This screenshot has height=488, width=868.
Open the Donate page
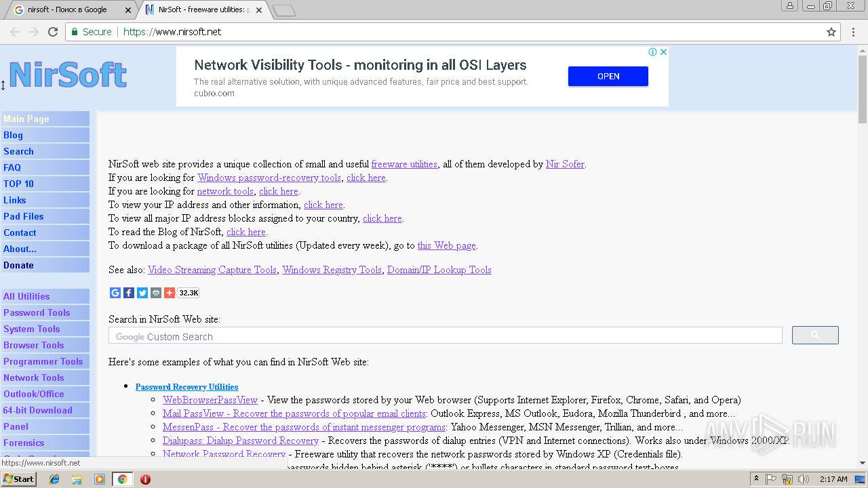[x=45, y=265]
